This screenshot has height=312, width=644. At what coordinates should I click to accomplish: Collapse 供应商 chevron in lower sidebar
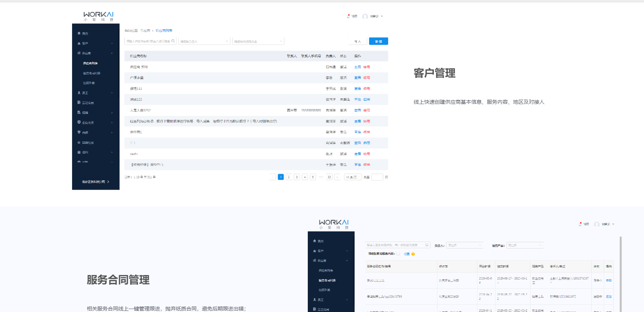(x=347, y=260)
